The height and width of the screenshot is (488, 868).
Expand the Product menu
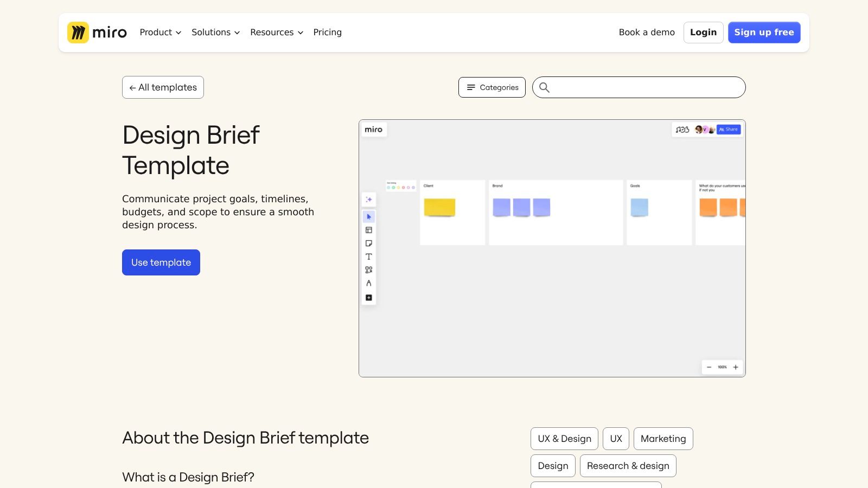coord(161,33)
